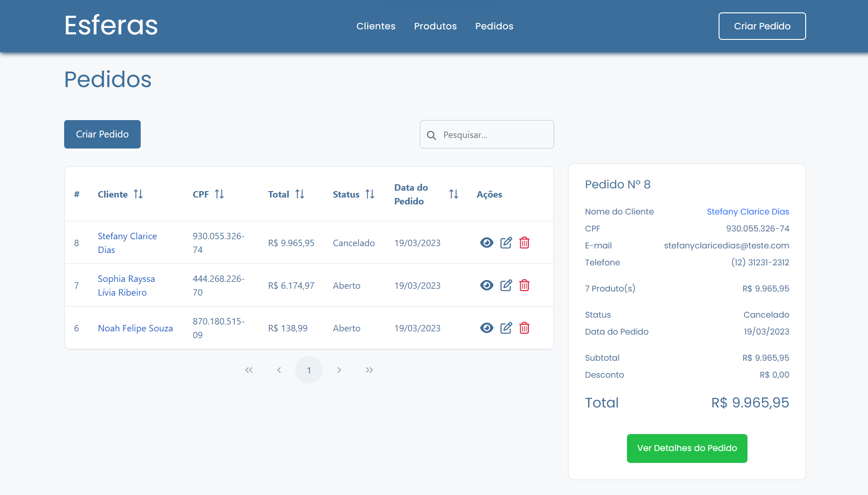Open Stefany Clarice Dias link in order panel

point(748,211)
